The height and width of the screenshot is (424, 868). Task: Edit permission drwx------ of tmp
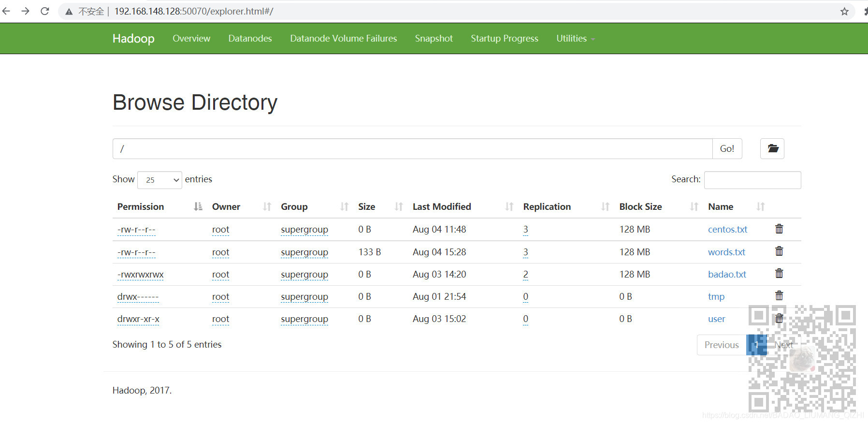[x=138, y=297]
